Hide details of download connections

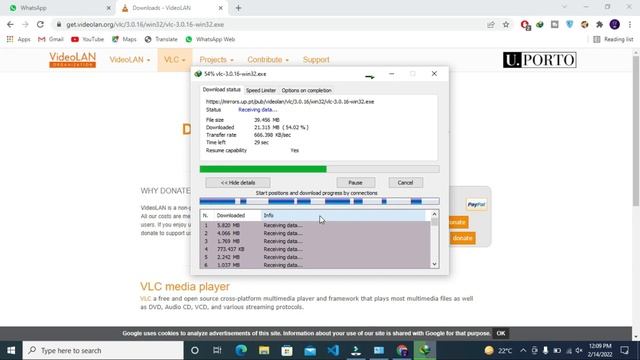coord(238,182)
